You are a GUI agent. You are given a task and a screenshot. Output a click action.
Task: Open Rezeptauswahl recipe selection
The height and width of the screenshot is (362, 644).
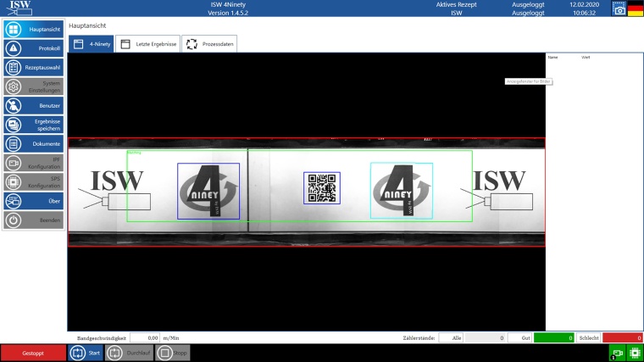tap(33, 67)
